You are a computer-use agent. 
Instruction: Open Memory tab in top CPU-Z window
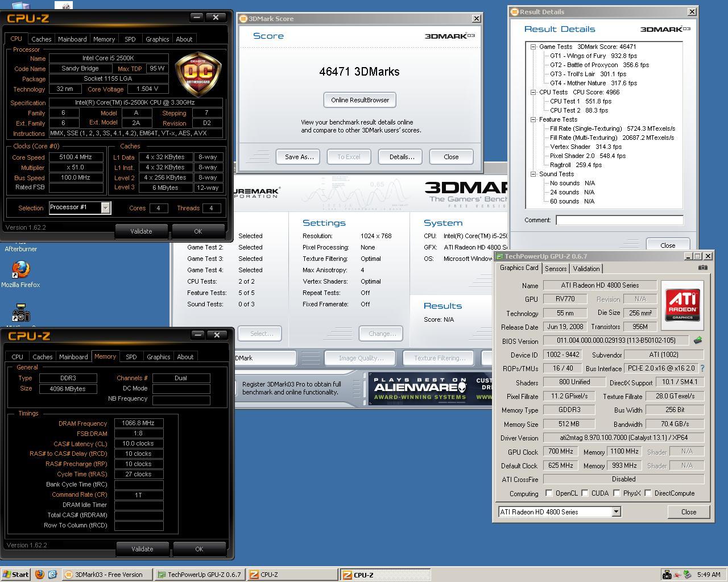pyautogui.click(x=104, y=39)
